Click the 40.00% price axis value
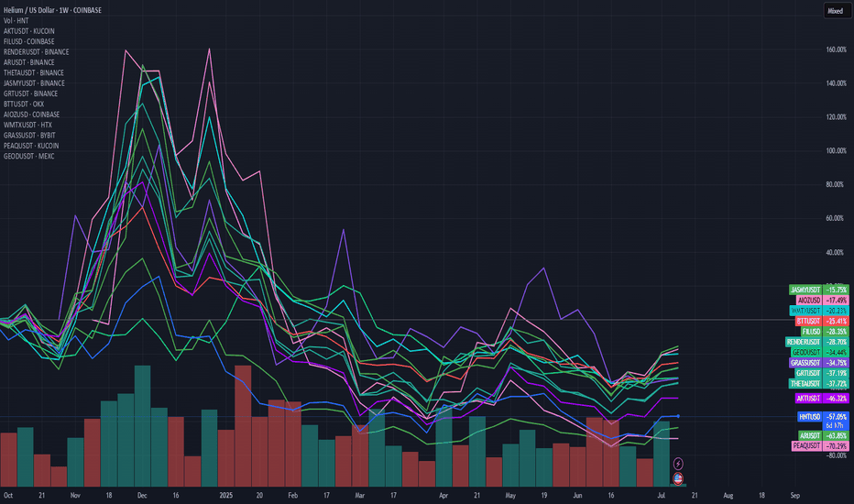Image resolution: width=854 pixels, height=504 pixels. pos(836,253)
